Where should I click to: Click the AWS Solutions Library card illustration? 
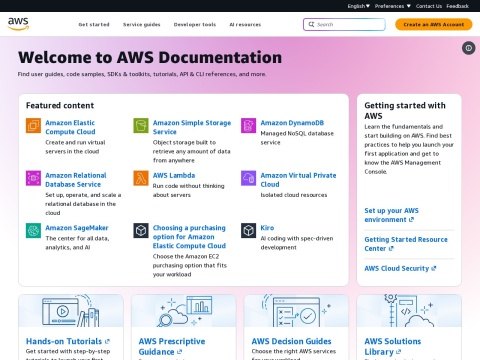409,311
